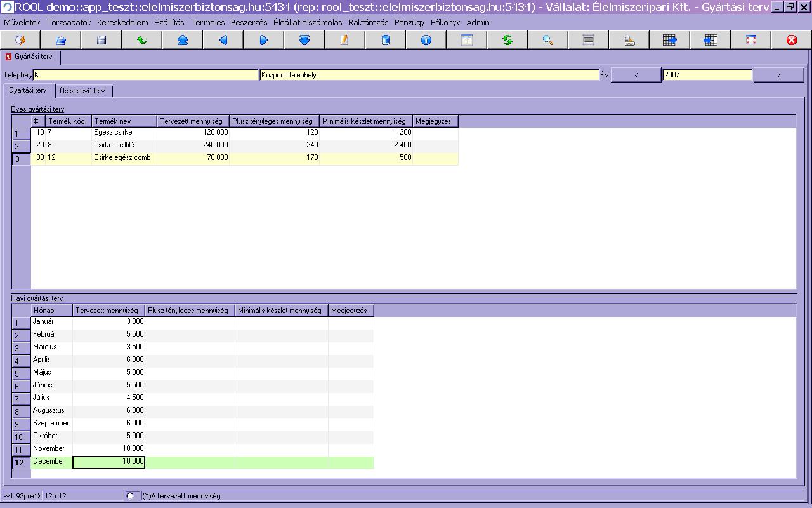This screenshot has width=812, height=508.
Task: Click the Telephely code input field
Action: (x=146, y=75)
